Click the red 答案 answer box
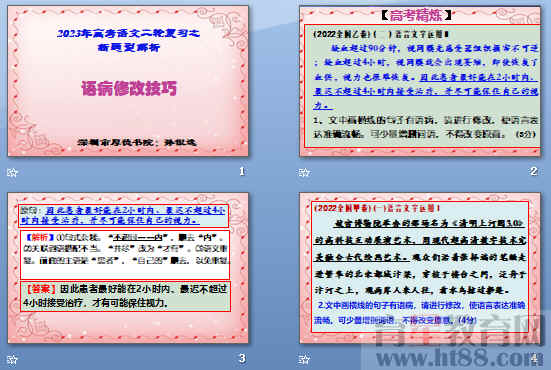 pos(125,296)
